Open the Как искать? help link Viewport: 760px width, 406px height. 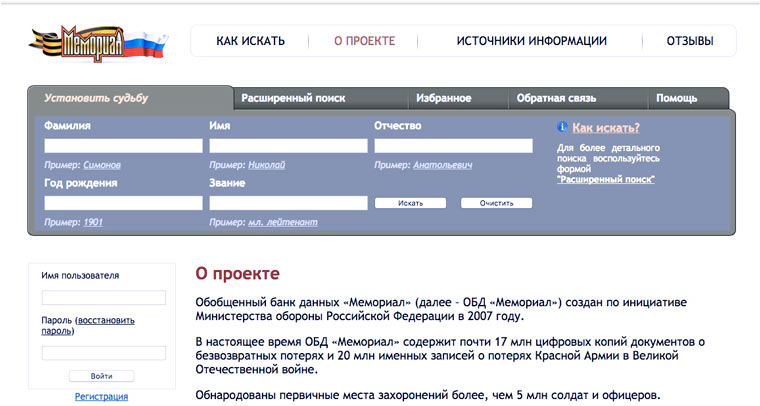(606, 127)
